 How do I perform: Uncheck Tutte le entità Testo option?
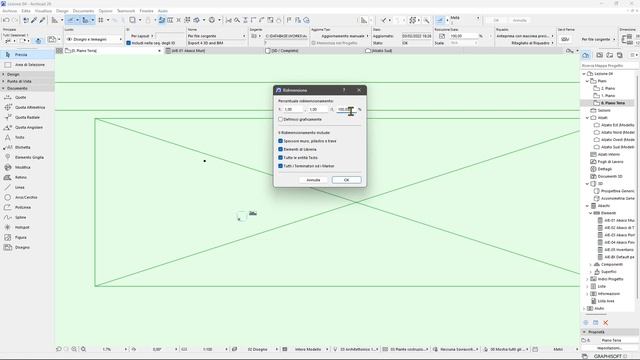point(280,158)
